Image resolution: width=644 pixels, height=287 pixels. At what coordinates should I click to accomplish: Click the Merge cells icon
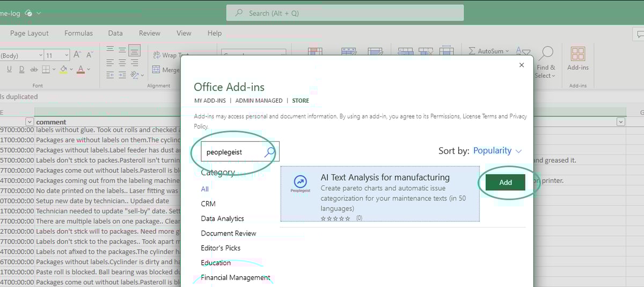(156, 69)
